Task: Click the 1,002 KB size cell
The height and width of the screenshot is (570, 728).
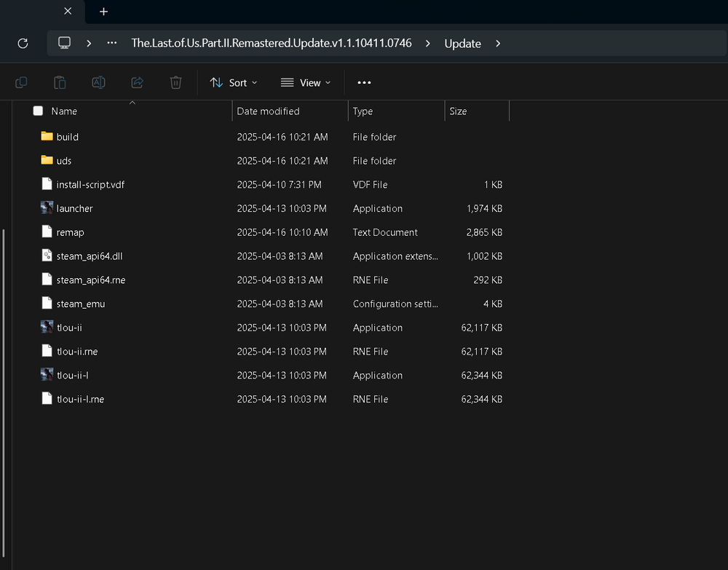Action: (x=484, y=256)
